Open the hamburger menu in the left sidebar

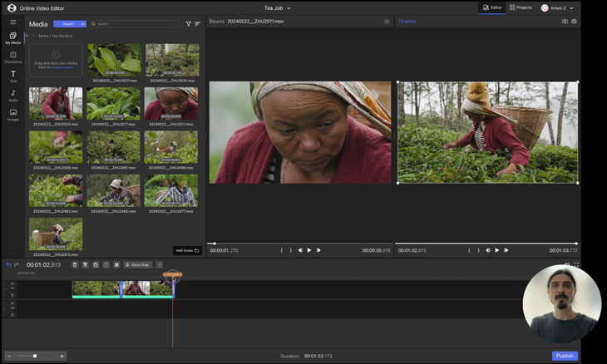pyautogui.click(x=13, y=22)
